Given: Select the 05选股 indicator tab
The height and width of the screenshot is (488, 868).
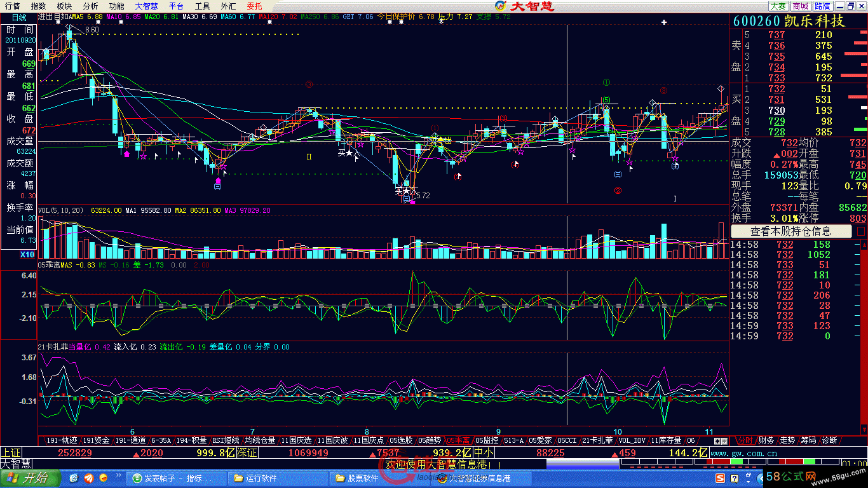Looking at the screenshot, I should coord(401,440).
